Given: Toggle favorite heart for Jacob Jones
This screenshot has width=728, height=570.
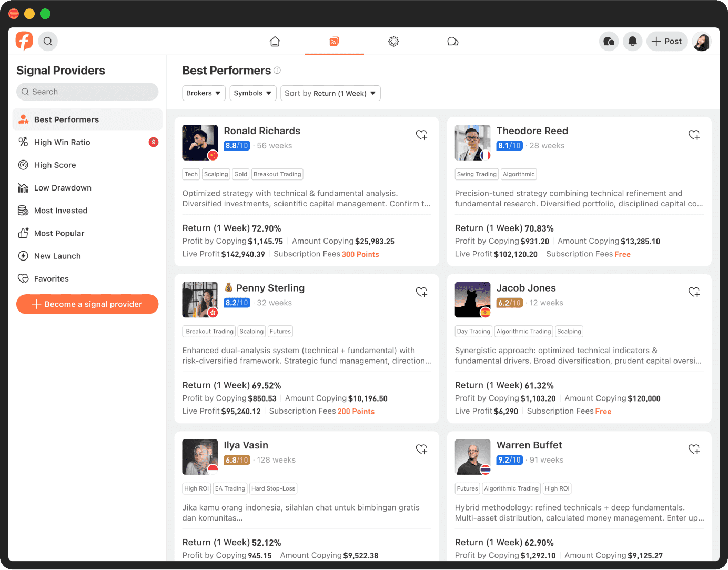Looking at the screenshot, I should pyautogui.click(x=694, y=292).
